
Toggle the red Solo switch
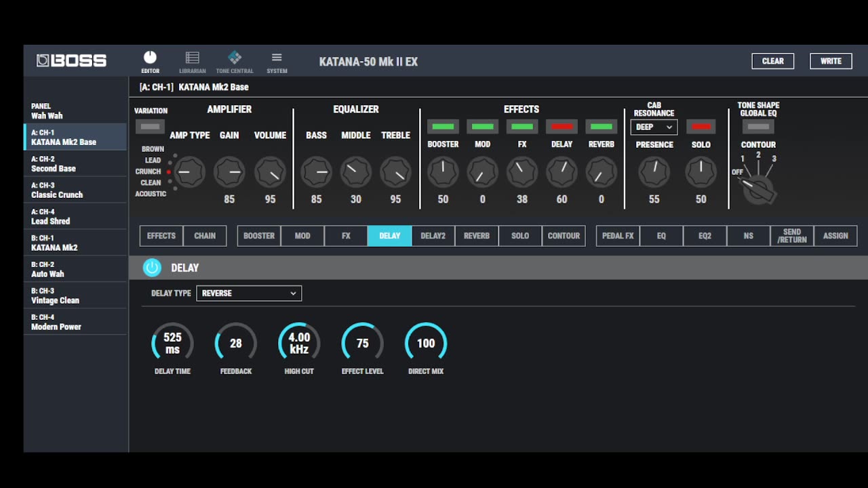click(x=701, y=127)
